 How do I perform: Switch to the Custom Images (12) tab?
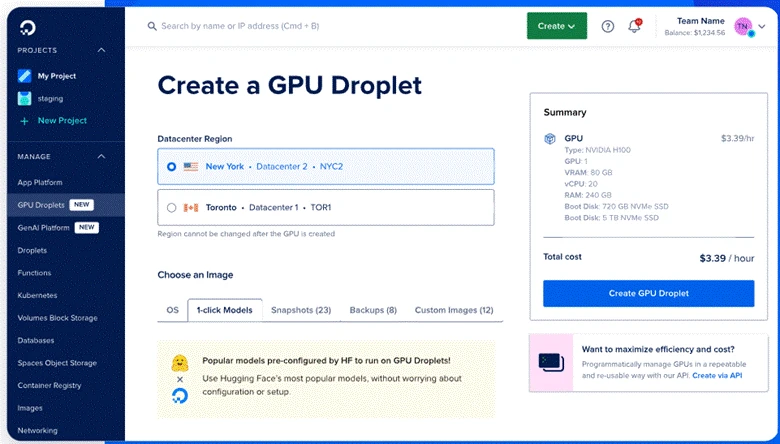454,310
